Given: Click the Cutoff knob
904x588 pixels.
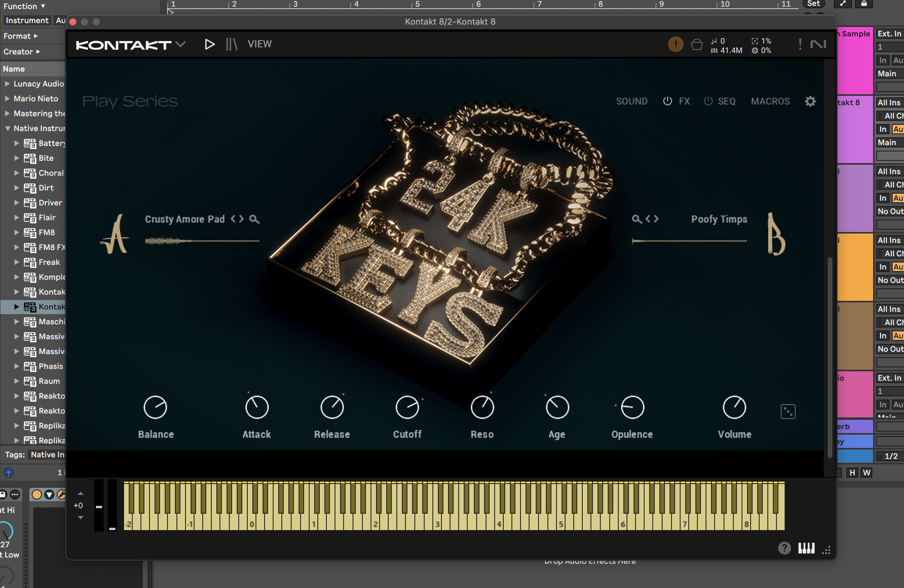Looking at the screenshot, I should (407, 407).
